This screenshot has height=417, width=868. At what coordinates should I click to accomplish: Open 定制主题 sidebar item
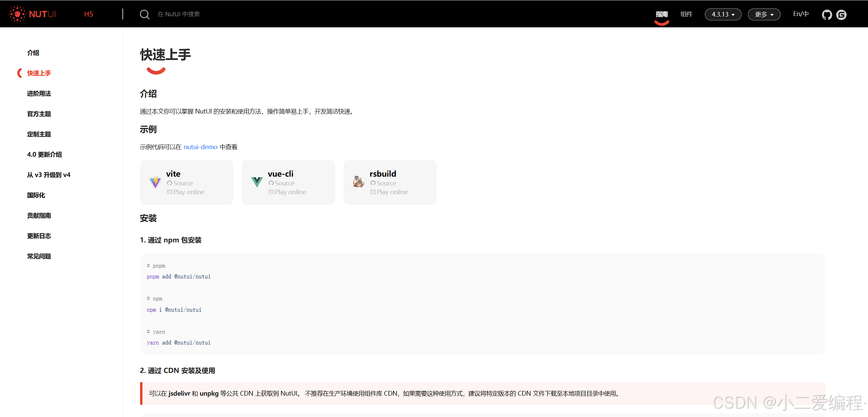click(x=39, y=134)
